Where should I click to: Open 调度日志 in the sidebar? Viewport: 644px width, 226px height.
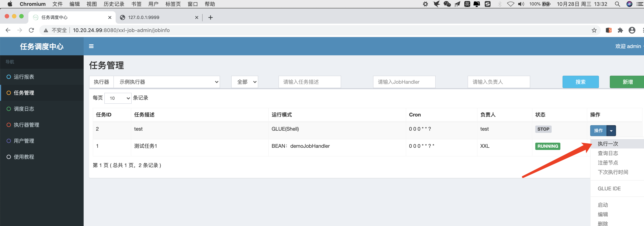[24, 109]
